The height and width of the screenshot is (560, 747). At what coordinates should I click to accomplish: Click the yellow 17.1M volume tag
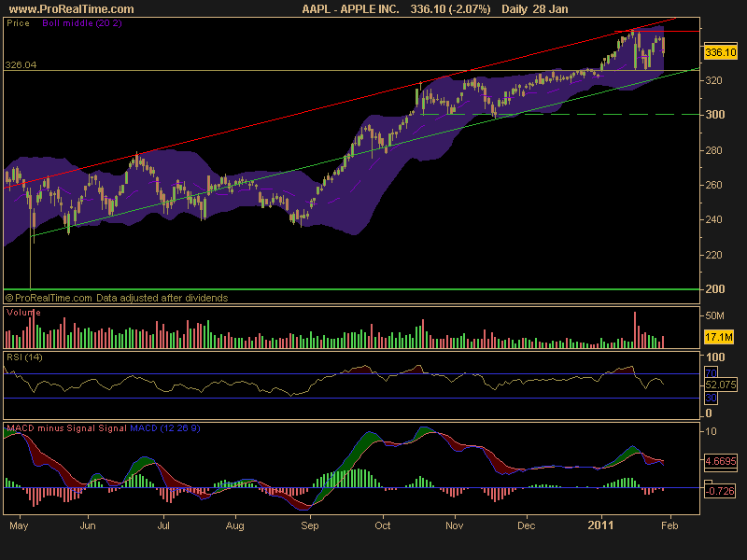(719, 337)
